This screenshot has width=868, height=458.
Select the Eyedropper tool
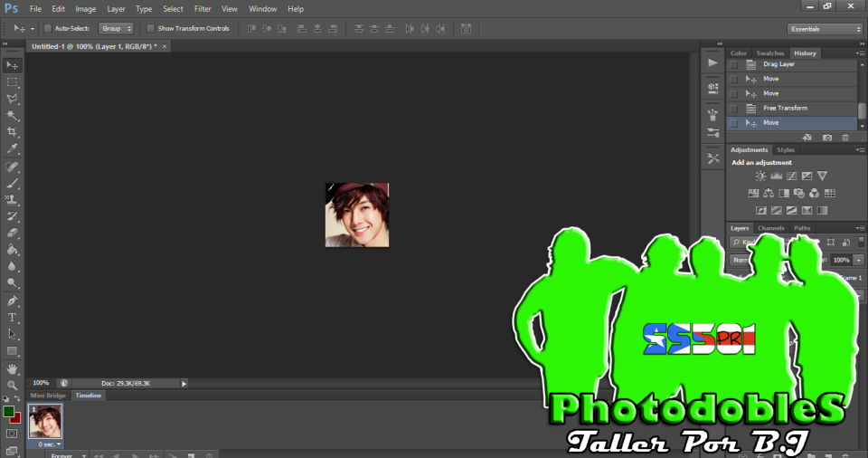tap(12, 148)
